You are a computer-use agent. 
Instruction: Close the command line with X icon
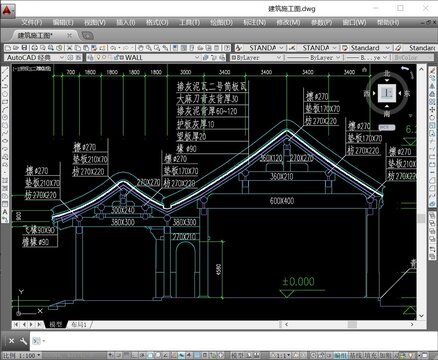pyautogui.click(x=11, y=341)
